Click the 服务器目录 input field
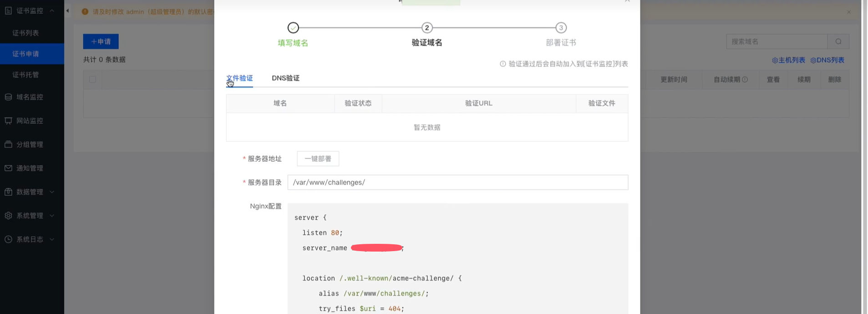Image resolution: width=868 pixels, height=314 pixels. pyautogui.click(x=458, y=182)
